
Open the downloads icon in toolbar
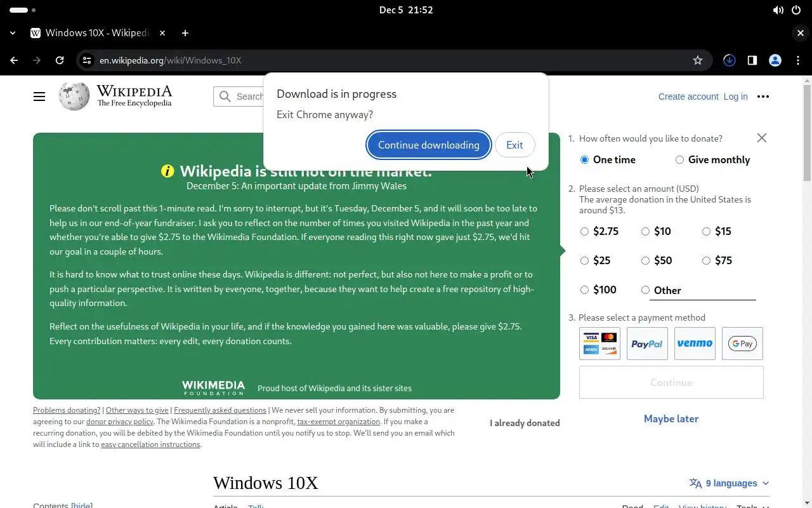730,60
